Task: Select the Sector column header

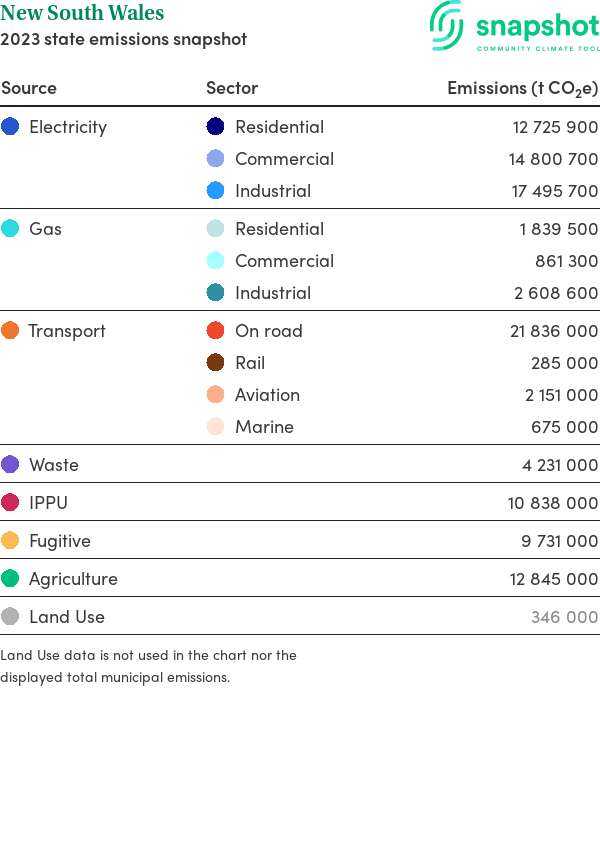Action: click(232, 88)
